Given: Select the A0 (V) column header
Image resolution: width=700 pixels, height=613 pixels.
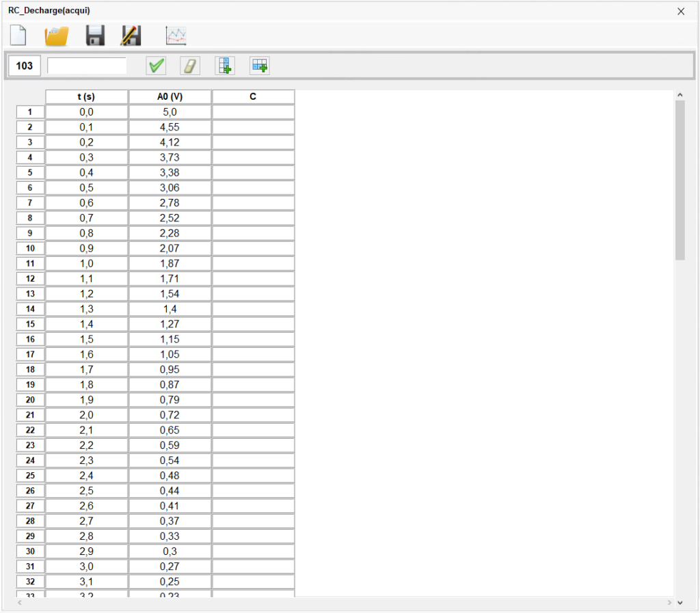Looking at the screenshot, I should (x=170, y=97).
